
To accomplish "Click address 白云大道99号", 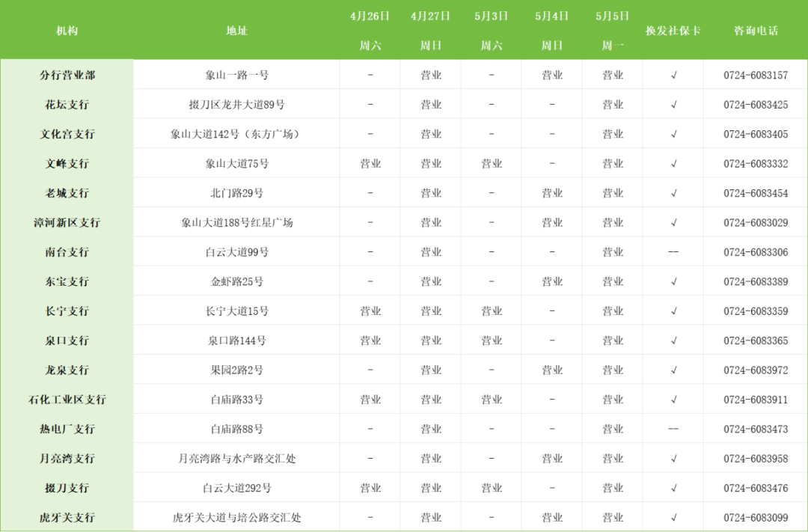I will tap(236, 252).
